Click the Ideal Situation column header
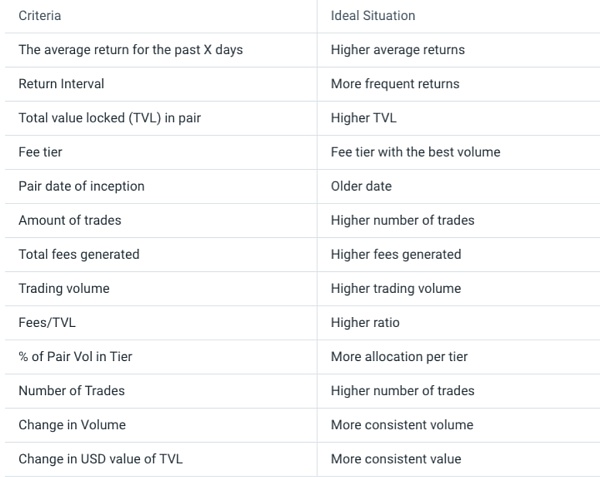 pyautogui.click(x=373, y=16)
